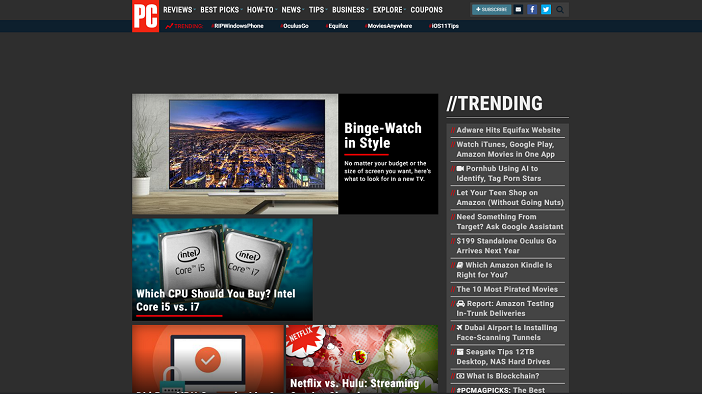Open the Facebook icon in header

pos(532,9)
